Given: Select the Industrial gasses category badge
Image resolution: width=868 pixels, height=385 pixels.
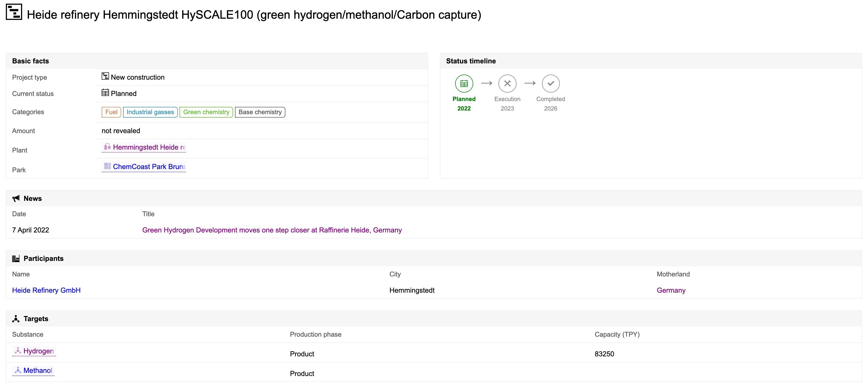Looking at the screenshot, I should (150, 112).
